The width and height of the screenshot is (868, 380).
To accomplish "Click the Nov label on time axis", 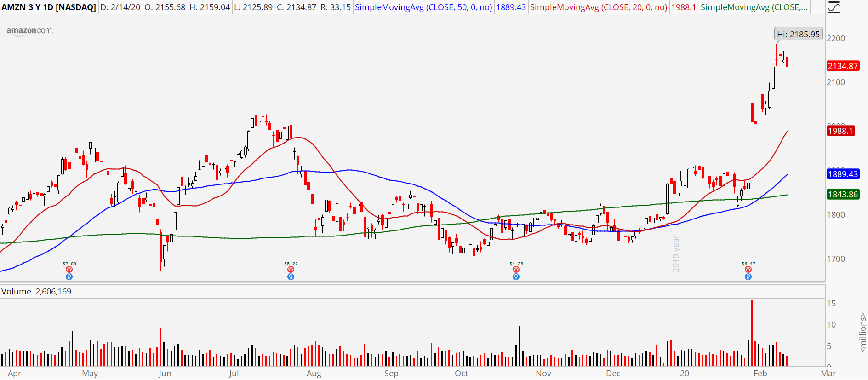I will coord(543,374).
